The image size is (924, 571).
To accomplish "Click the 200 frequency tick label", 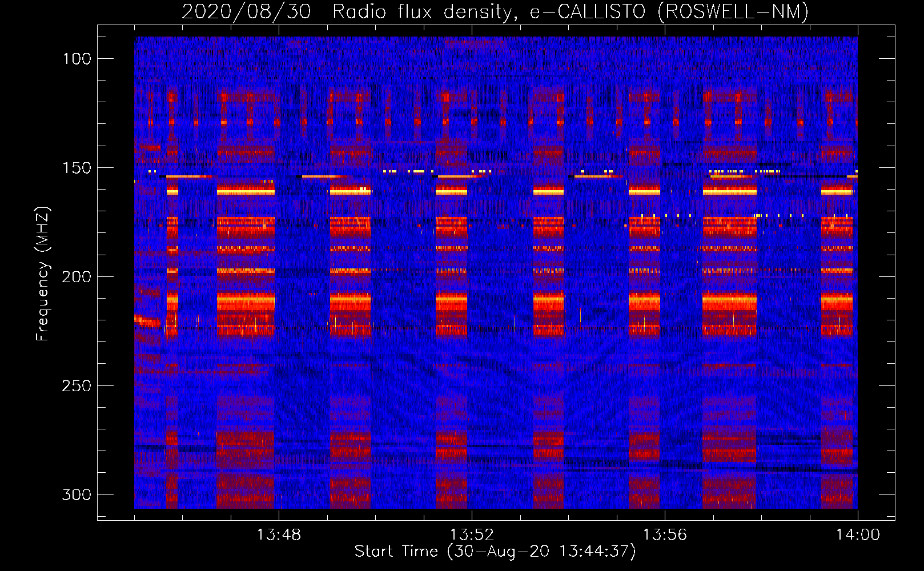I will [x=77, y=277].
